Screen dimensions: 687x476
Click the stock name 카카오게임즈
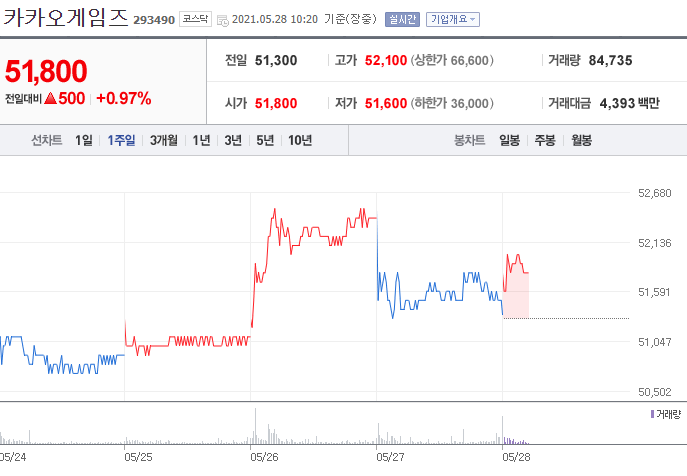(66, 18)
